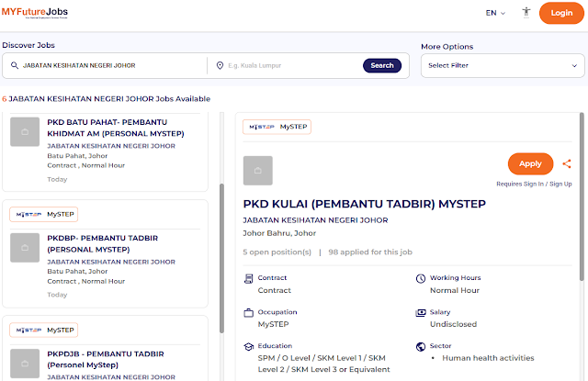This screenshot has width=588, height=381.
Task: Click the Working Hours clock icon
Action: pyautogui.click(x=421, y=278)
